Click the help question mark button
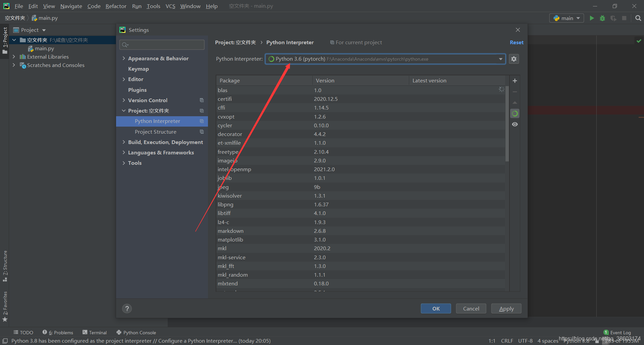 tap(127, 308)
